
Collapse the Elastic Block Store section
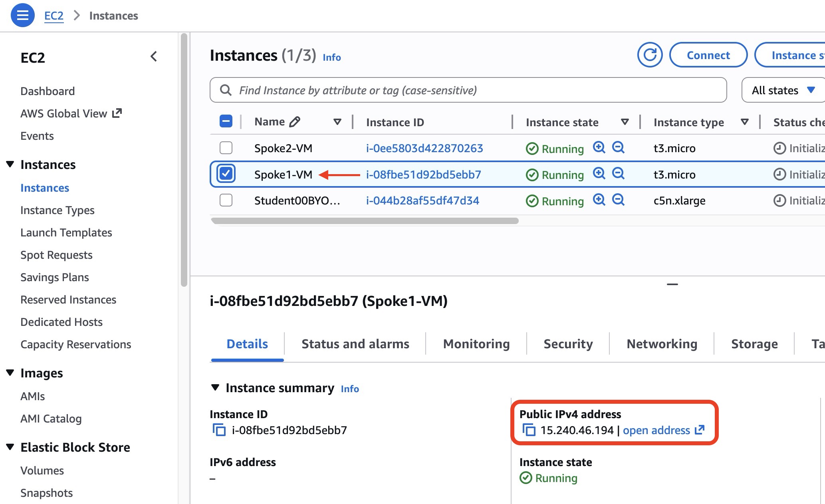pos(10,447)
